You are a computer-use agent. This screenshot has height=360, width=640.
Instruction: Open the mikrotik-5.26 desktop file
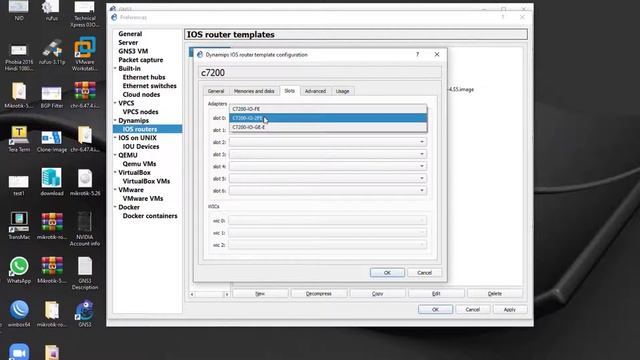[85, 182]
